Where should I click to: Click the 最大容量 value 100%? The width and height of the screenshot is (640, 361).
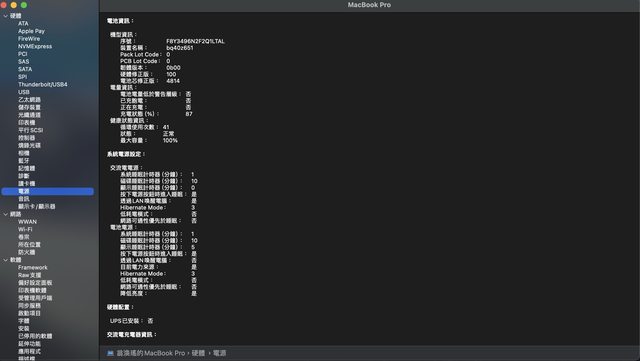(x=170, y=140)
